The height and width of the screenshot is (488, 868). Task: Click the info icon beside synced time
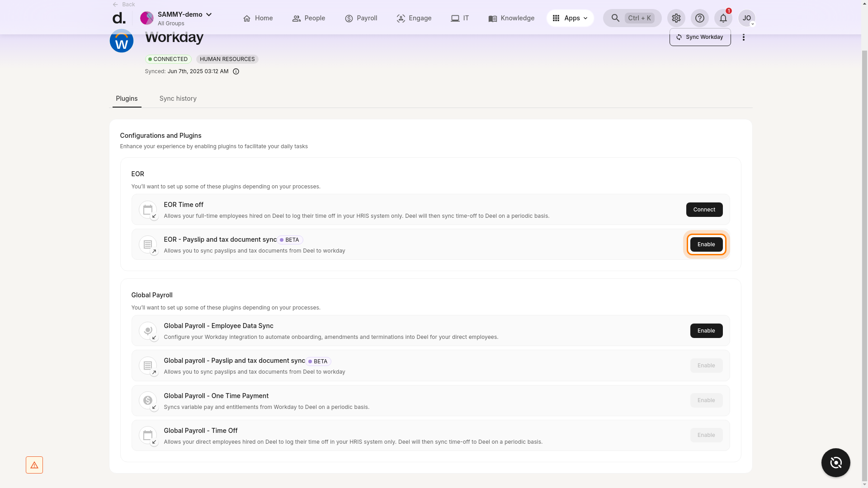236,71
